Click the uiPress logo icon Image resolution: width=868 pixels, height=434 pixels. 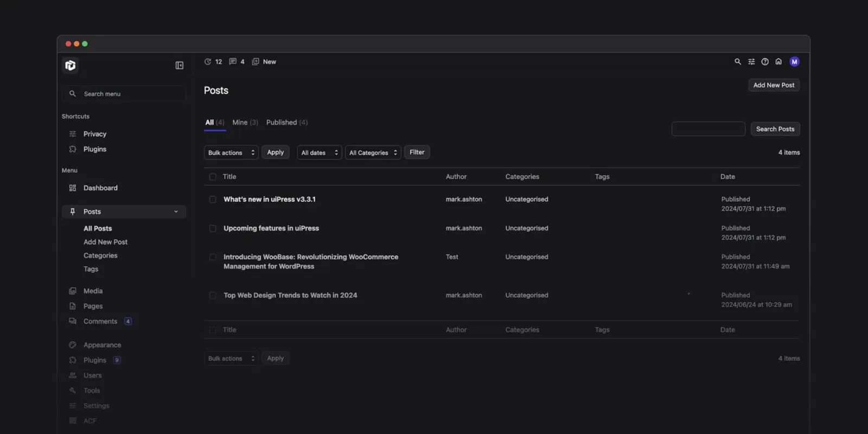71,66
